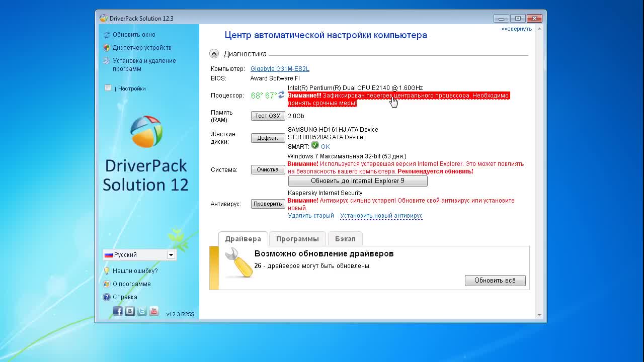Open the language dropdown arrow
644x362 pixels.
tap(171, 255)
